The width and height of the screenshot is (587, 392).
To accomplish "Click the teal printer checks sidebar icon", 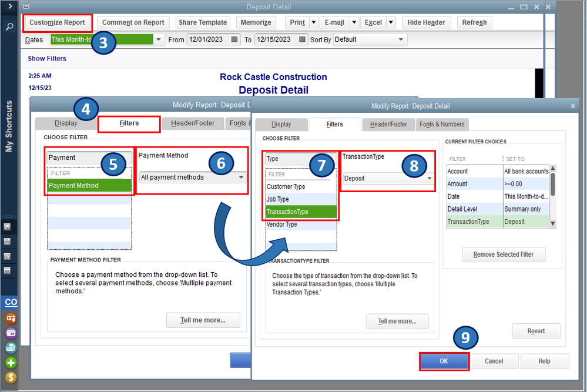I will click(11, 348).
